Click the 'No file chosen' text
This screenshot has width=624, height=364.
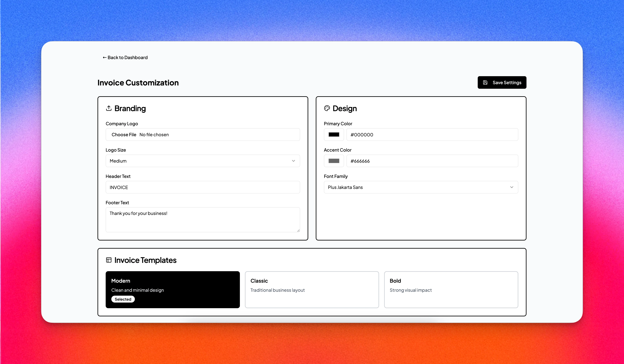154,135
